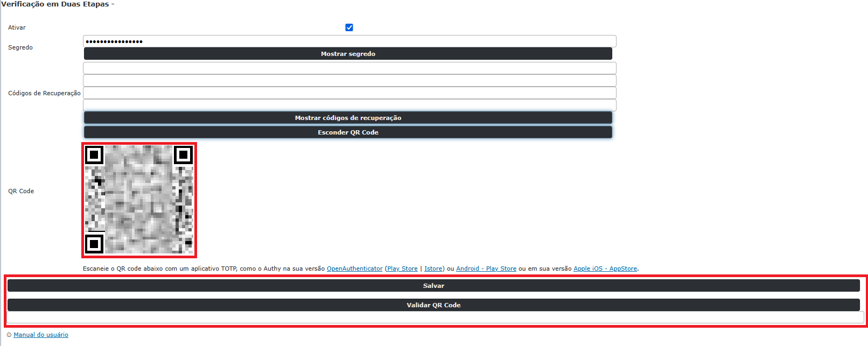Click Mostrar códigos de recuperação button
Viewport: 868px width, 346px height.
(x=348, y=118)
